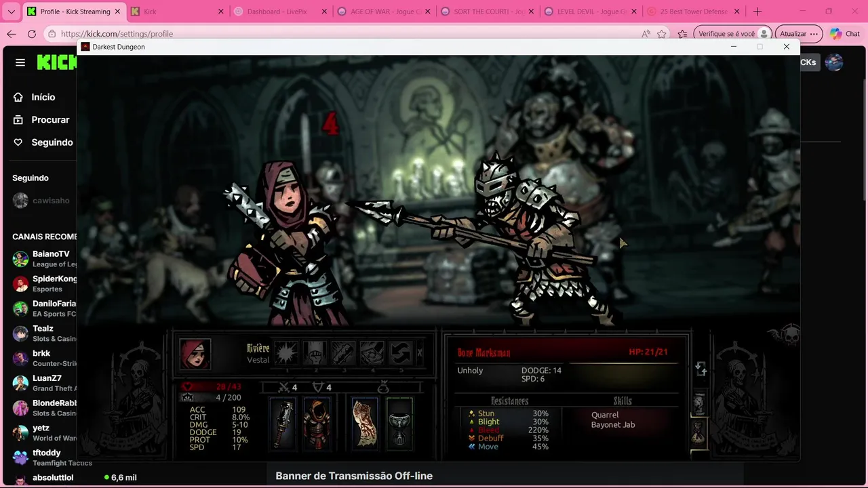The image size is (868, 488).
Task: Open the inventory sack tab on right panel
Action: 699,433
